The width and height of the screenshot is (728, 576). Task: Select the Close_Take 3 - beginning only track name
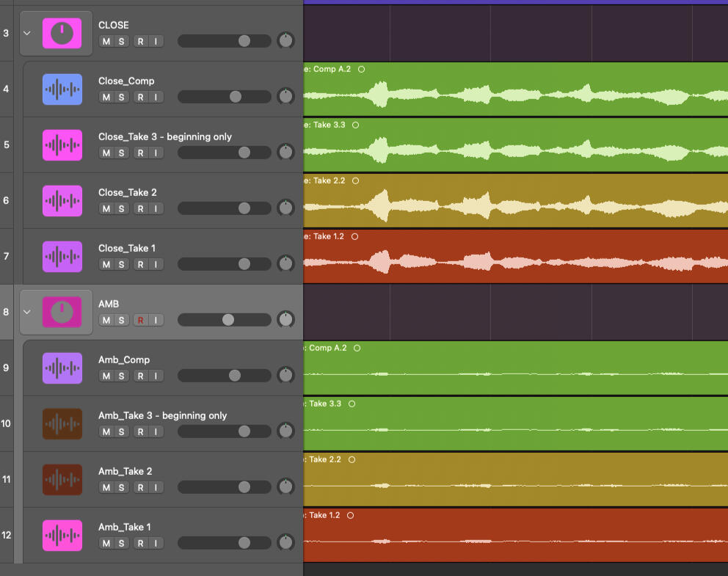[x=164, y=136]
